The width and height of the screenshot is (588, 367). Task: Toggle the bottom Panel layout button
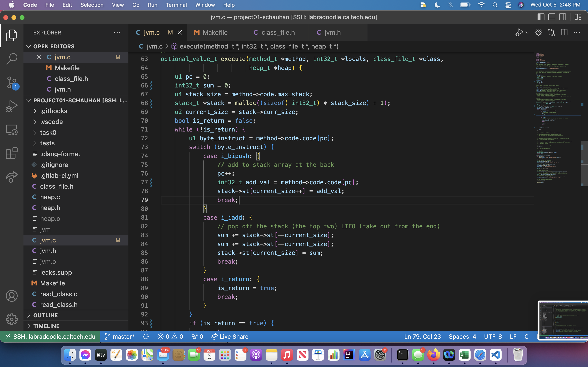551,17
